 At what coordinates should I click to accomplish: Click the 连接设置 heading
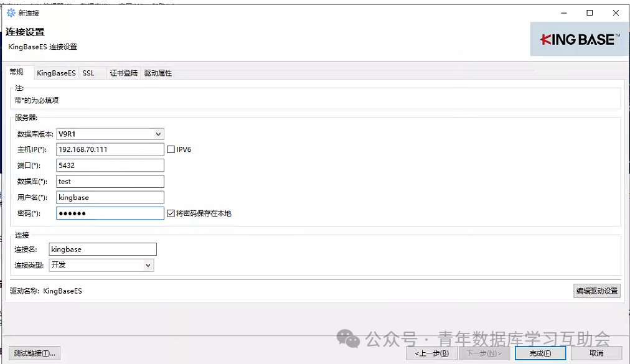click(25, 32)
